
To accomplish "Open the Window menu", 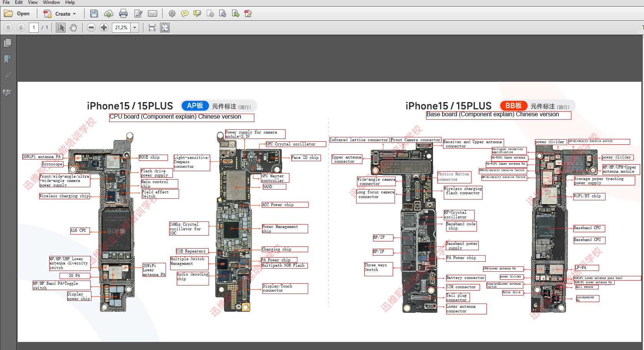I will tap(51, 2).
